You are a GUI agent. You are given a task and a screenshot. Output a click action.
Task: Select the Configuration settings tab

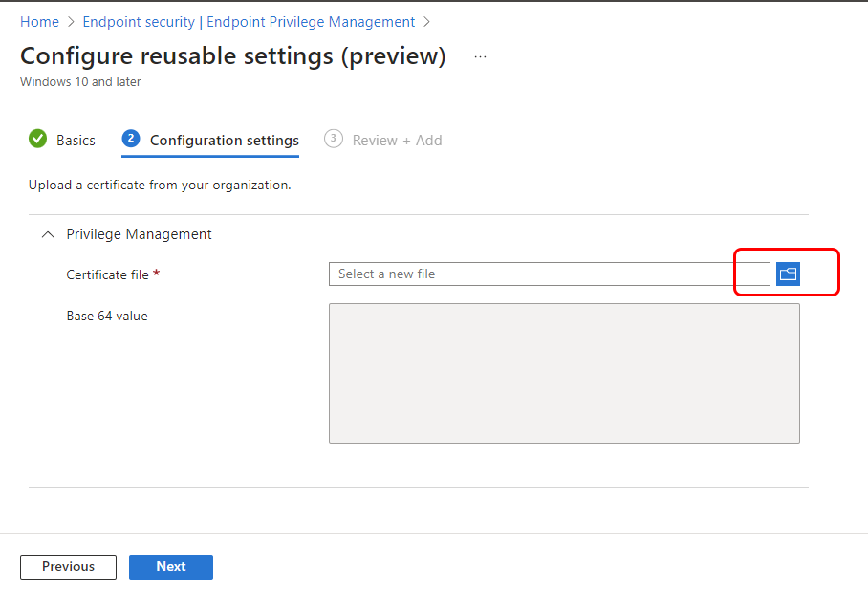point(225,141)
